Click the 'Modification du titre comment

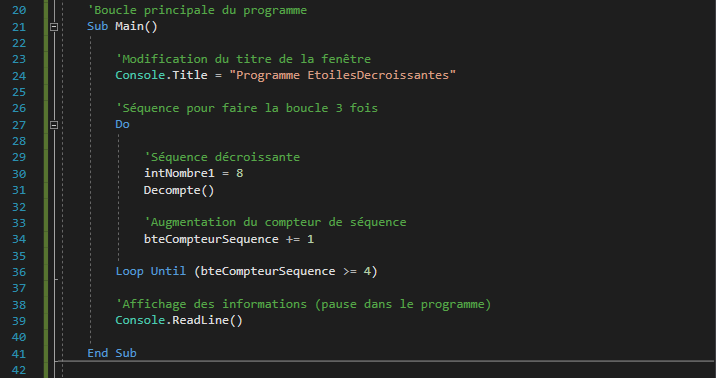[x=243, y=59]
